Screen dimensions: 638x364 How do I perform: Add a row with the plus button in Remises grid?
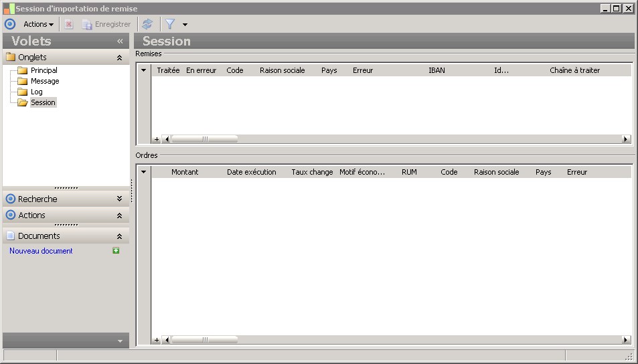[157, 139]
